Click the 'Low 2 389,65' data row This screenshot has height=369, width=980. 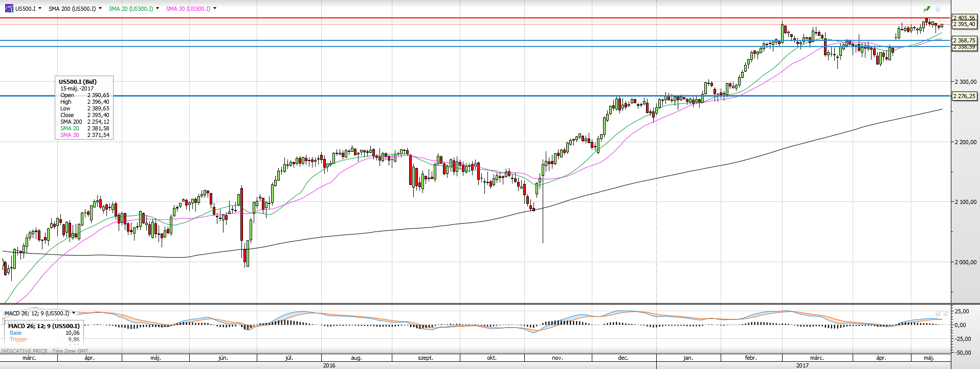[x=84, y=108]
